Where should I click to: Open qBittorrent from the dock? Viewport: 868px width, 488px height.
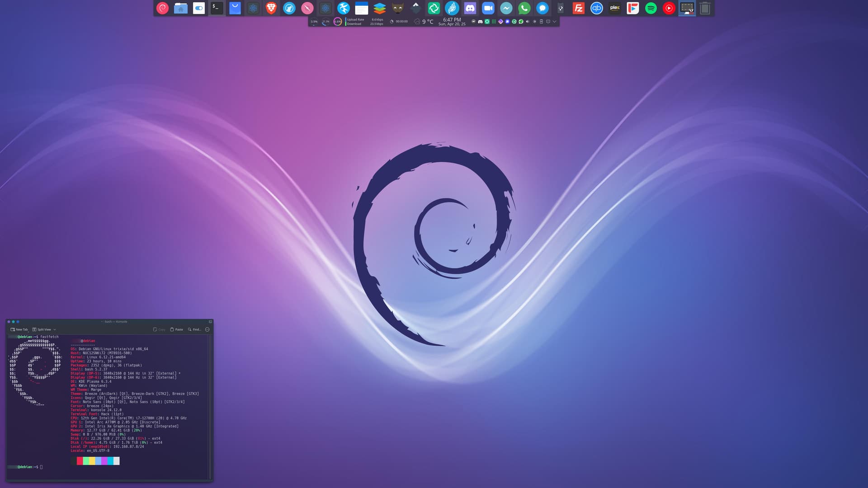[597, 8]
